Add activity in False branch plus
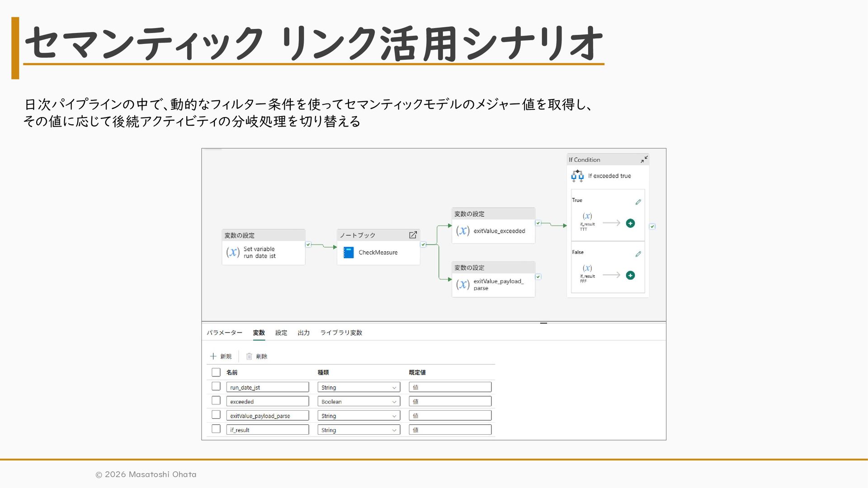The height and width of the screenshot is (488, 868). point(630,275)
